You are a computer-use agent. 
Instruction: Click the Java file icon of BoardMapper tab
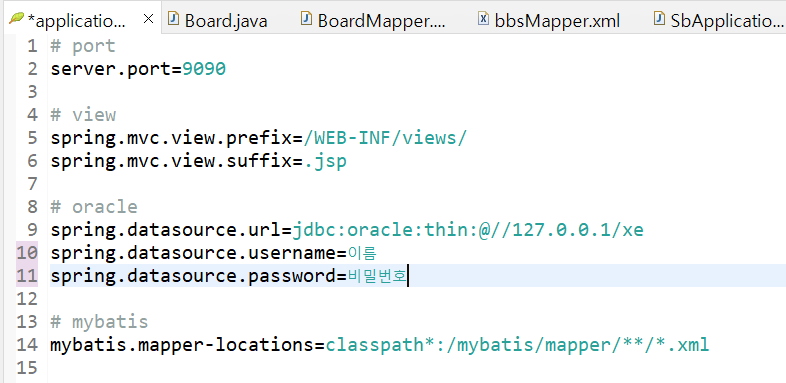point(306,19)
